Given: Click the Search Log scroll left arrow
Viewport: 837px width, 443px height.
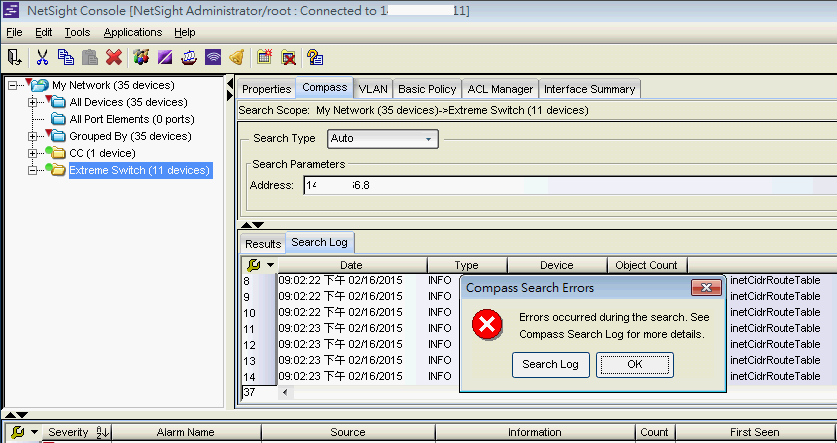Looking at the screenshot, I should [285, 392].
